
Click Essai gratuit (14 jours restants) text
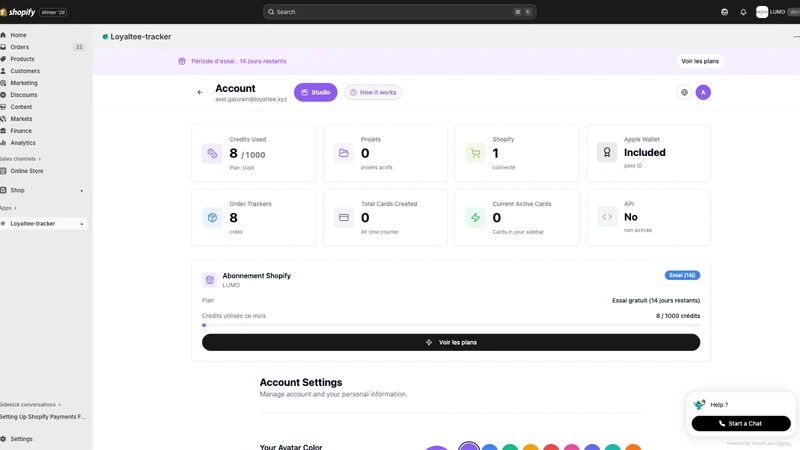[656, 301]
